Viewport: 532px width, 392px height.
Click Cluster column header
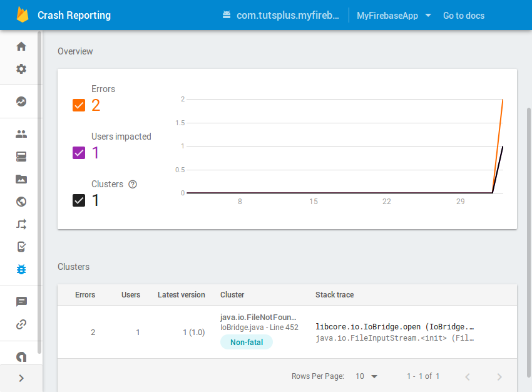(232, 294)
